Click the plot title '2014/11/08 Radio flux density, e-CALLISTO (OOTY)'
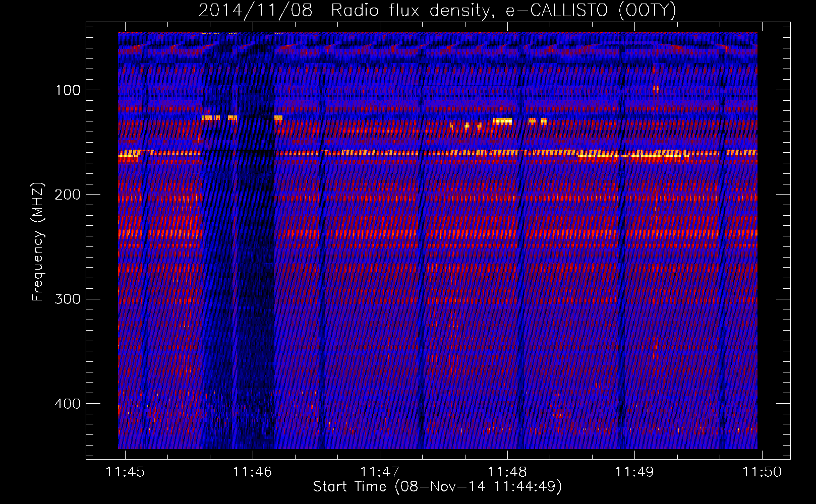Viewport: 816px width, 504px height. (x=437, y=10)
